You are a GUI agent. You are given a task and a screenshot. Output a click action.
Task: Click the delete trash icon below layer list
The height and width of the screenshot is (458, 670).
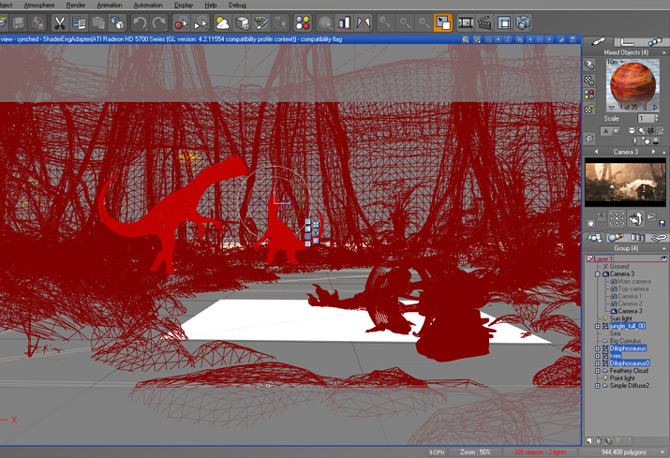[599, 441]
